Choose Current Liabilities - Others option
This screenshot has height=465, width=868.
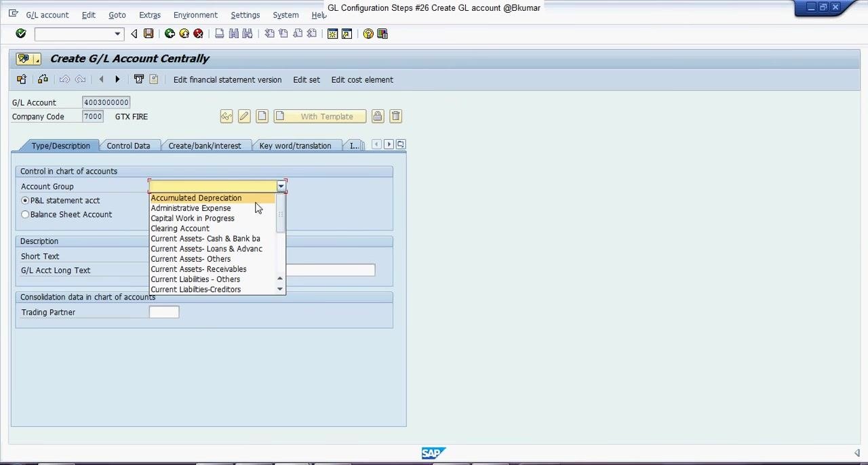pos(213,279)
